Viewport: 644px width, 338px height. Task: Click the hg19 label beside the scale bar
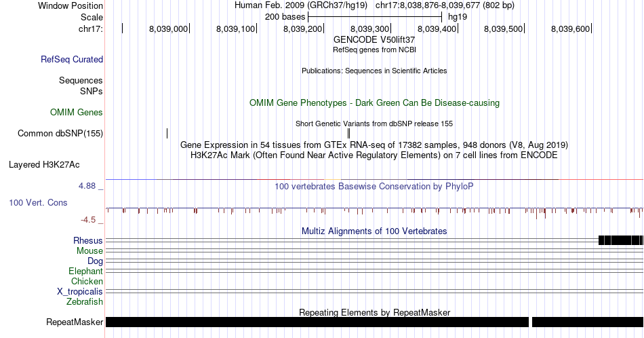(458, 17)
